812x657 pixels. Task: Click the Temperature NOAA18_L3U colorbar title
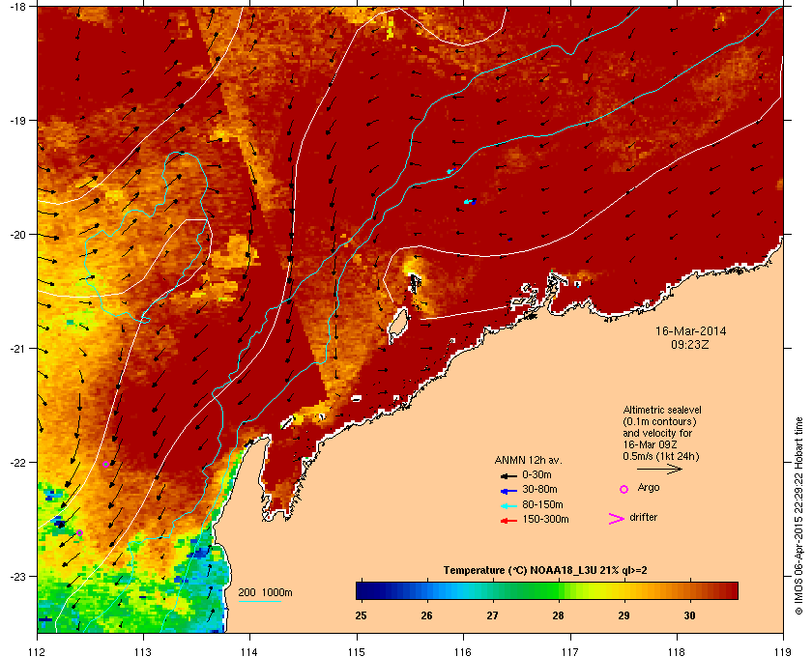coord(545,571)
